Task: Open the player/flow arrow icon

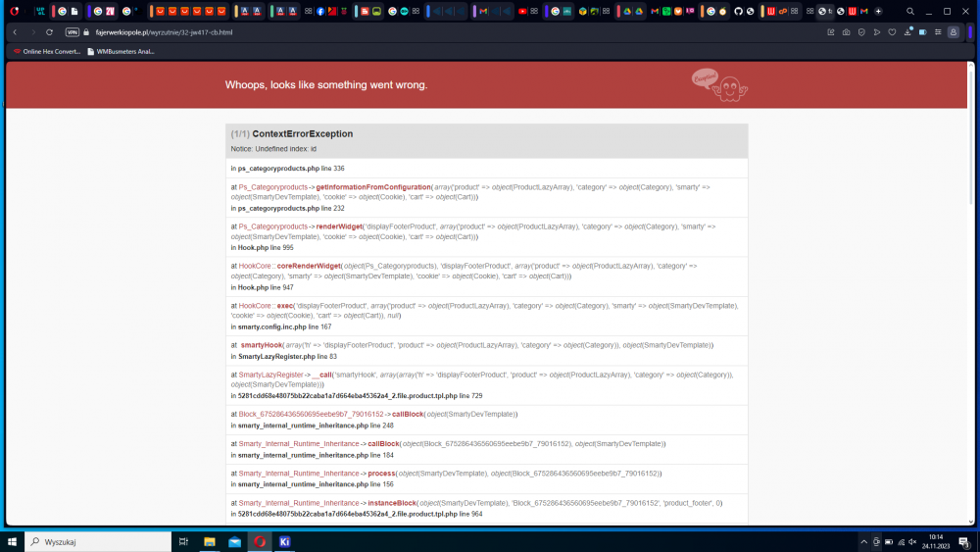Action: pos(877,32)
